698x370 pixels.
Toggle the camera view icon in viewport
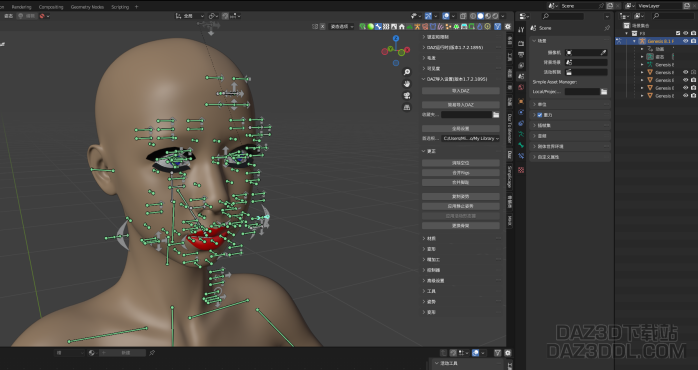click(407, 95)
